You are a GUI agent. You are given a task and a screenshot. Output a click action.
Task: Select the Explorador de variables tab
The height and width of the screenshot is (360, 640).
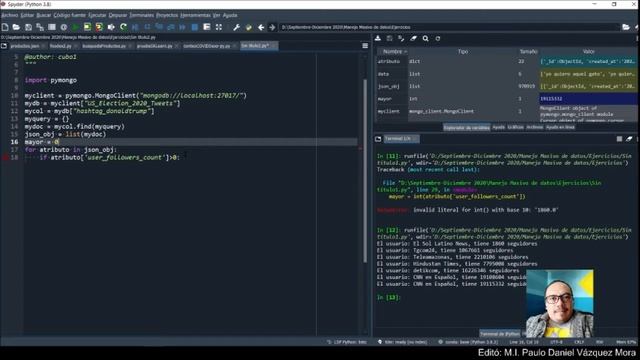(467, 127)
